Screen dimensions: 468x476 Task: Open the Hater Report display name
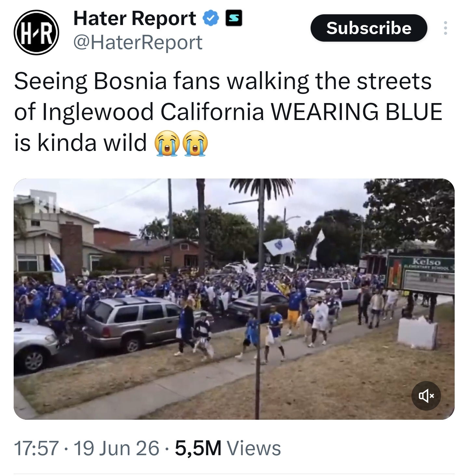click(135, 18)
